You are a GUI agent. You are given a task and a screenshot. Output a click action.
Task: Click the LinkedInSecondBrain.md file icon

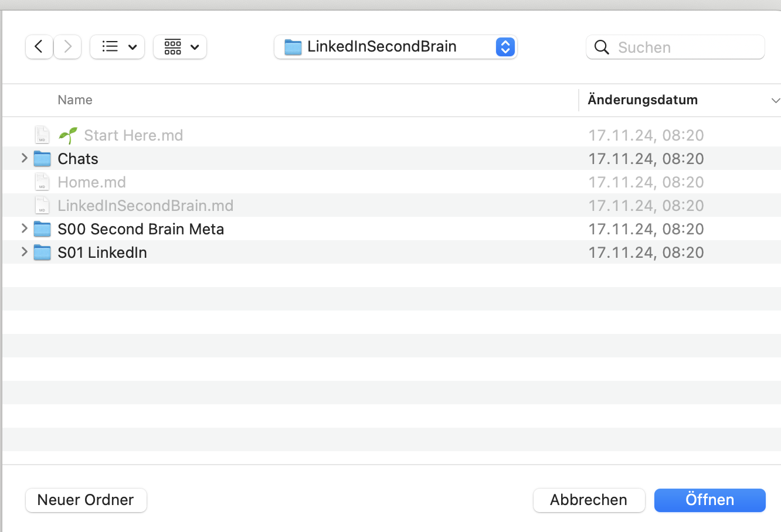click(x=42, y=206)
